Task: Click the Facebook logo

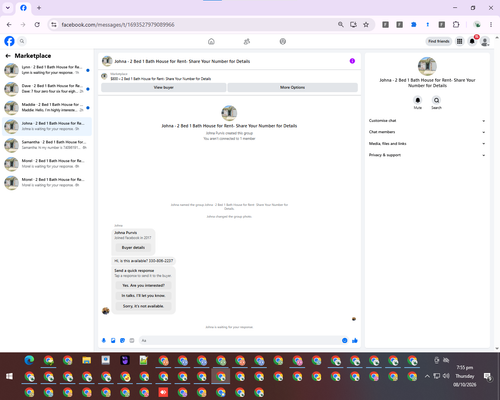Action: point(9,41)
